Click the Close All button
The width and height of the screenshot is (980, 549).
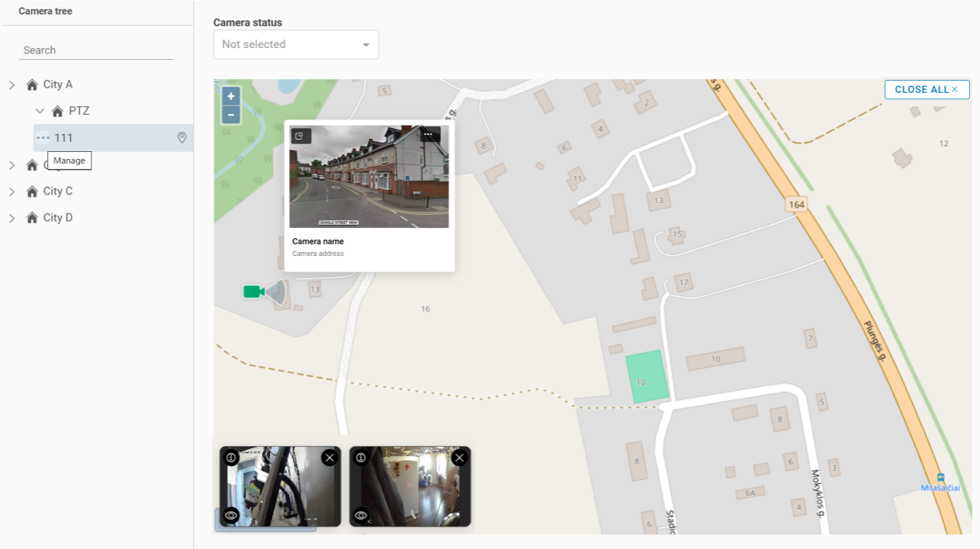click(927, 89)
